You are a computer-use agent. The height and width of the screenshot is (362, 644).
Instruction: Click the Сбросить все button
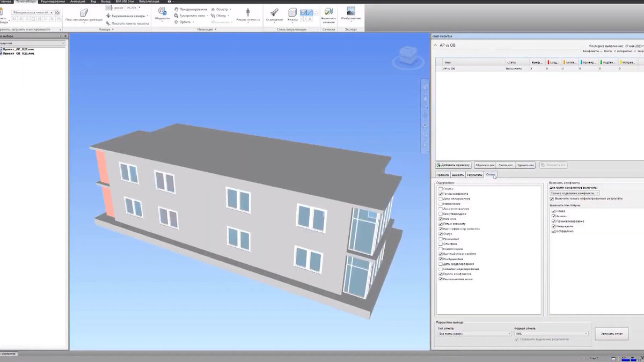tap(485, 165)
